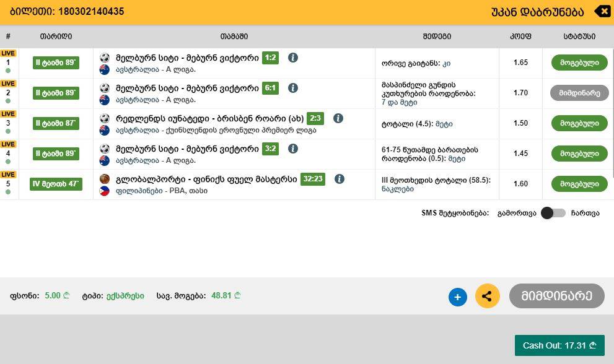Image resolution: width=614 pixels, height=364 pixels.
Task: Open info icon on Redlands United match
Action: click(338, 118)
